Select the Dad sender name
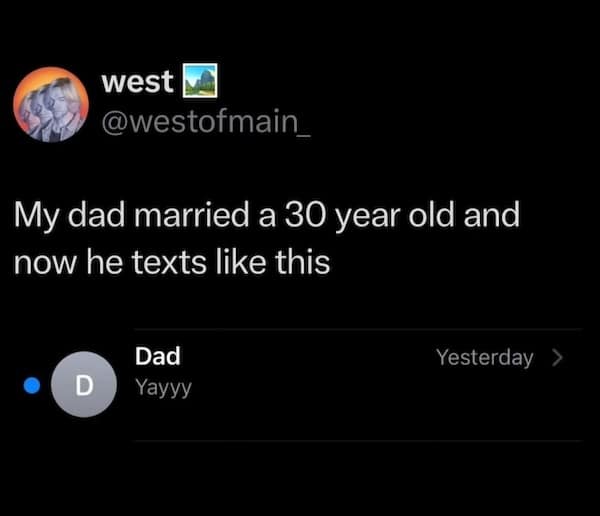The width and height of the screenshot is (600, 516). (158, 355)
